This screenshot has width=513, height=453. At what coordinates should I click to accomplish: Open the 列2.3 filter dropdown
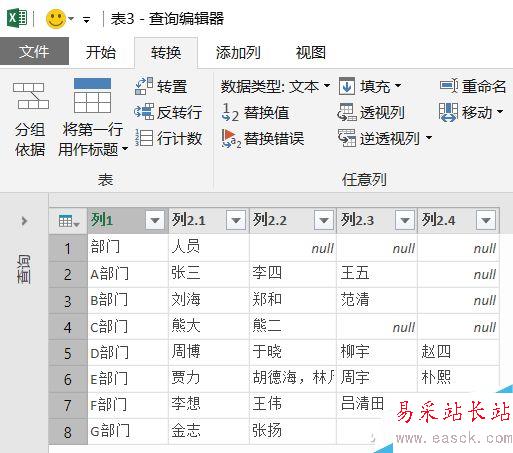(405, 220)
